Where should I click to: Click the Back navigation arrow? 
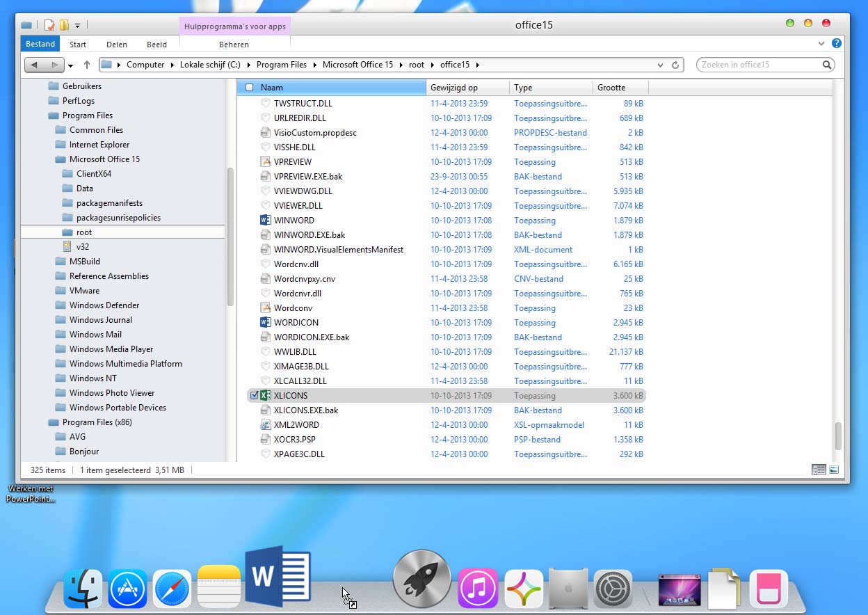click(x=34, y=65)
